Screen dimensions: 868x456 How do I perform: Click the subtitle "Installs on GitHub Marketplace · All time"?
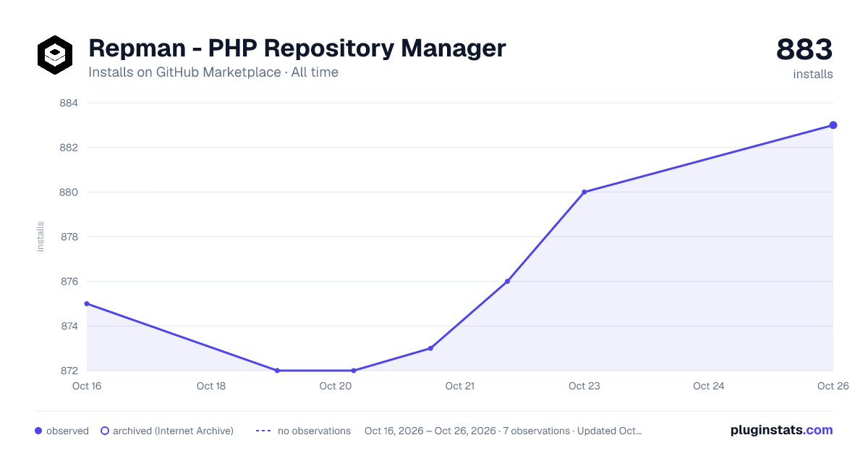(x=213, y=72)
